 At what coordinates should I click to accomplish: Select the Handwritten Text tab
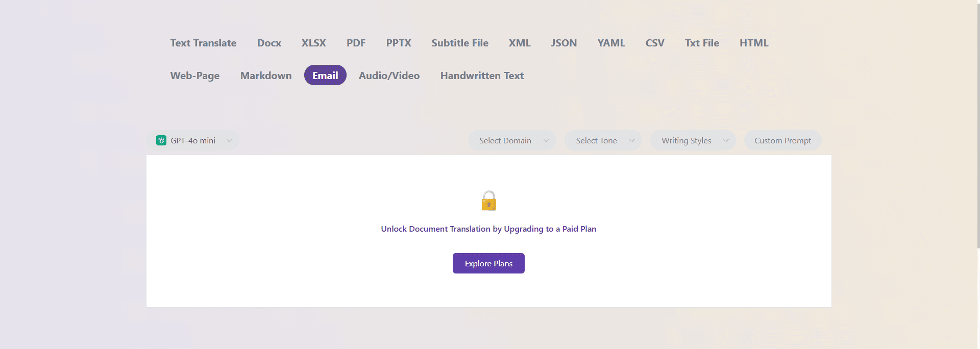482,75
